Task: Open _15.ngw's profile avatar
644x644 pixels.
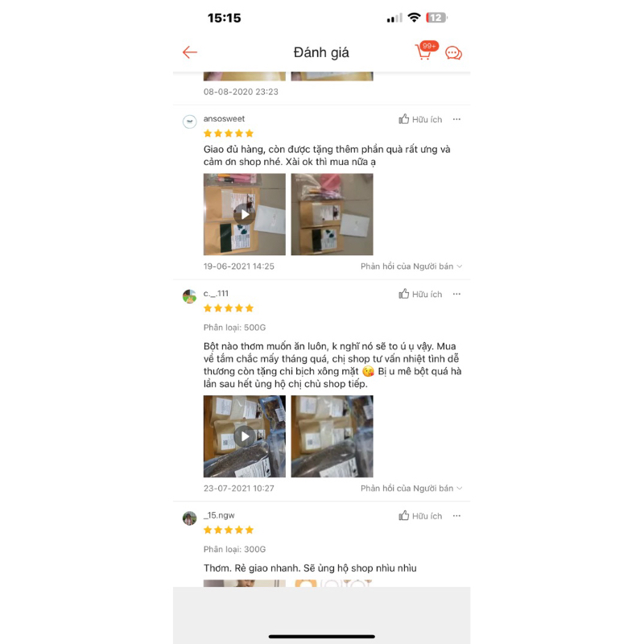Action: 189,518
